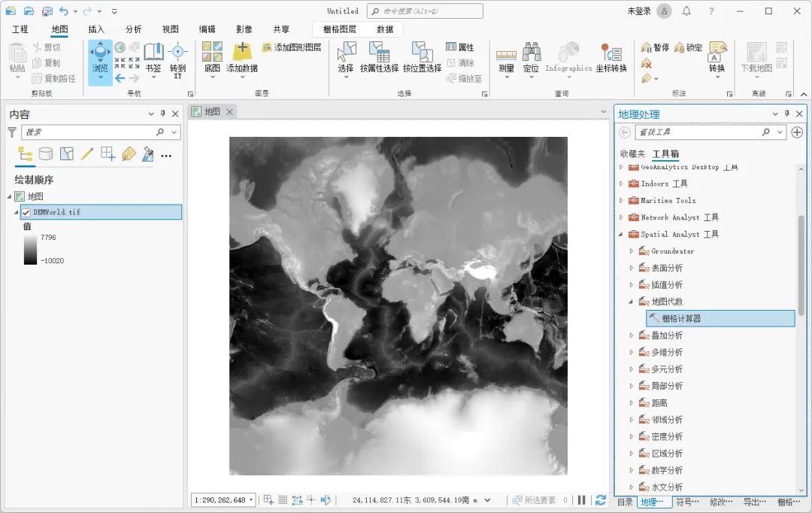Open Select By Attributes (按属性选择)
This screenshot has width=812, height=513.
click(379, 57)
